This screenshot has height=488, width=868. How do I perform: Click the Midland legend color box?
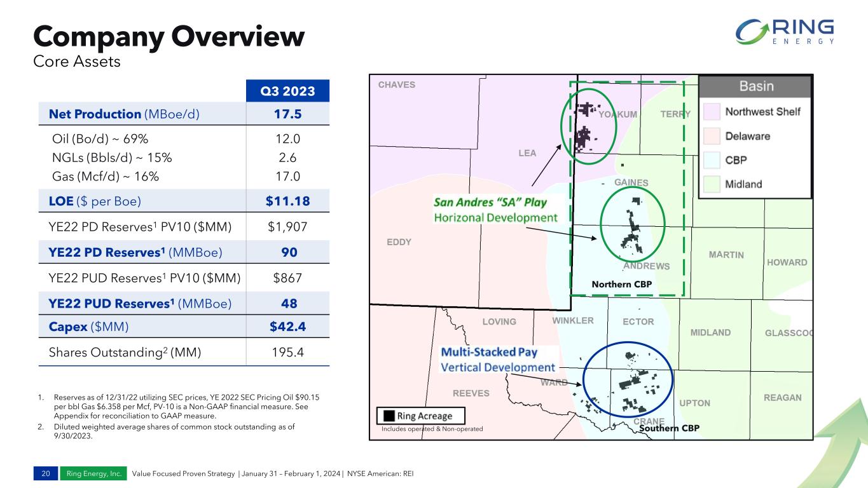[x=713, y=184]
